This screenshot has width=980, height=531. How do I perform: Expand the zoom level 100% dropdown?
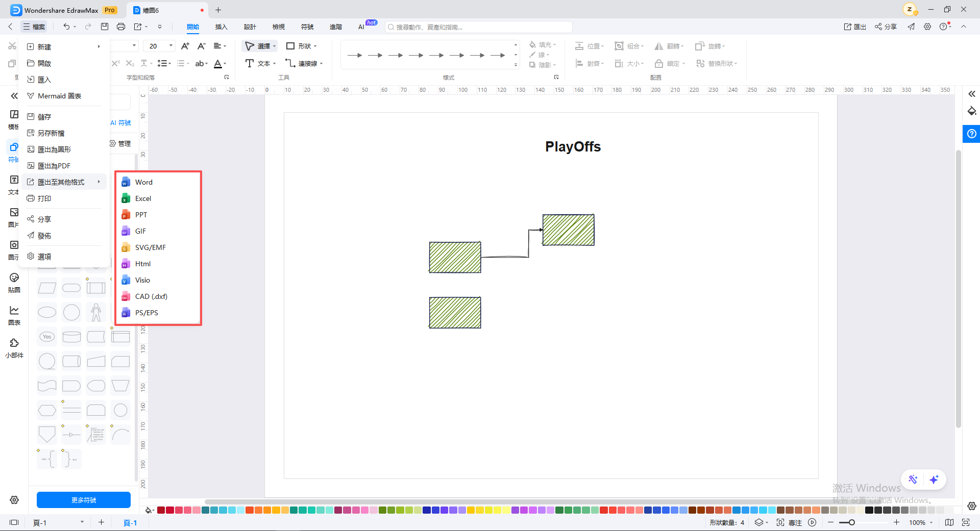point(932,522)
